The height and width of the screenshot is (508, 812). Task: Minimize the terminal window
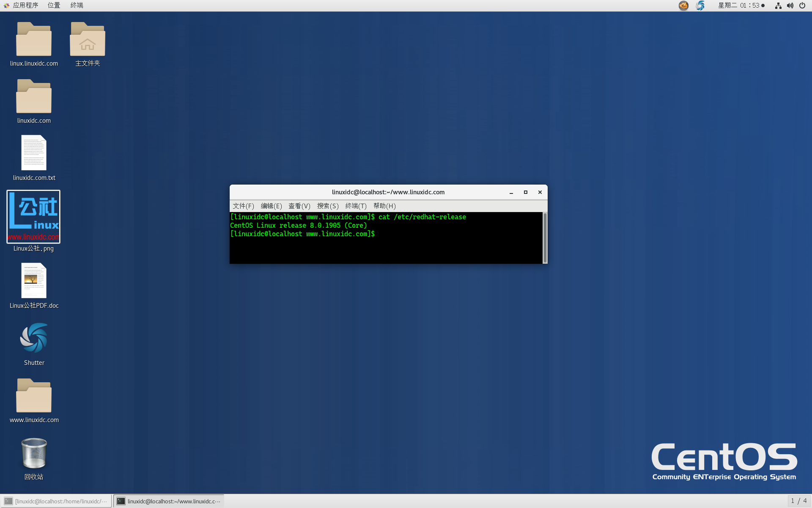click(x=511, y=192)
